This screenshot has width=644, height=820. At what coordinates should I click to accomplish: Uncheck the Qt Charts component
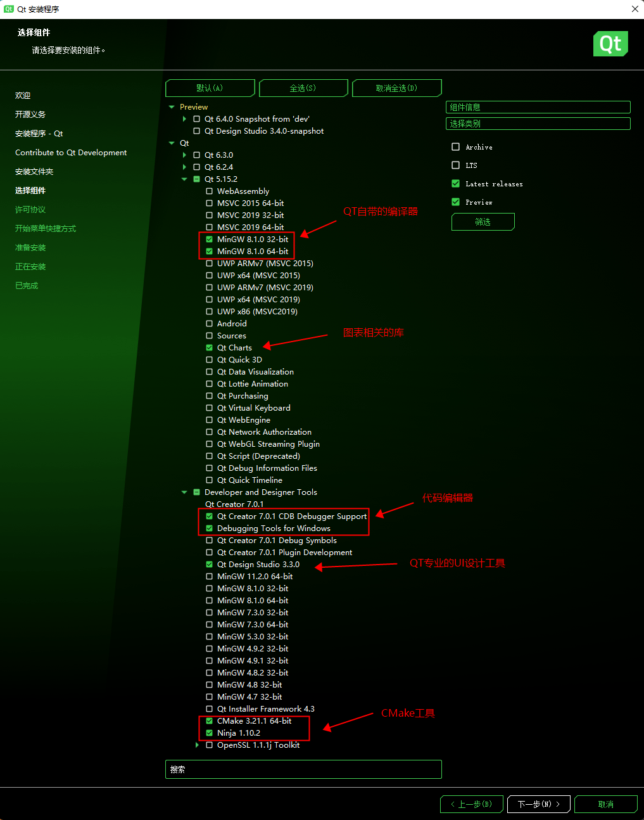(x=209, y=348)
